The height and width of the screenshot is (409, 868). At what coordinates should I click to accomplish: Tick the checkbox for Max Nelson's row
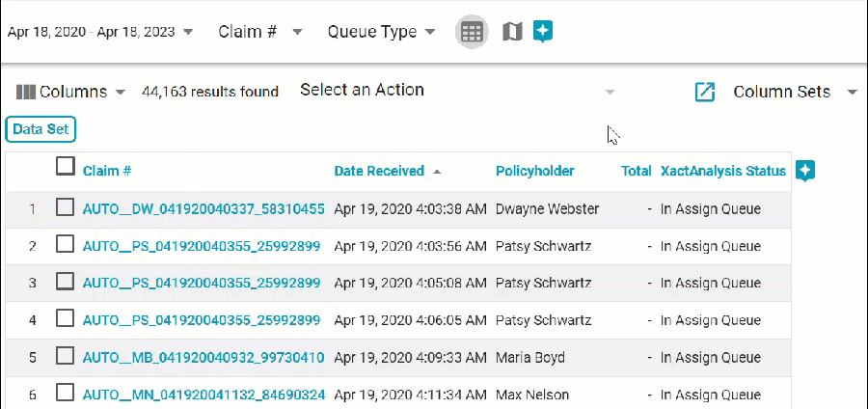[x=66, y=393]
